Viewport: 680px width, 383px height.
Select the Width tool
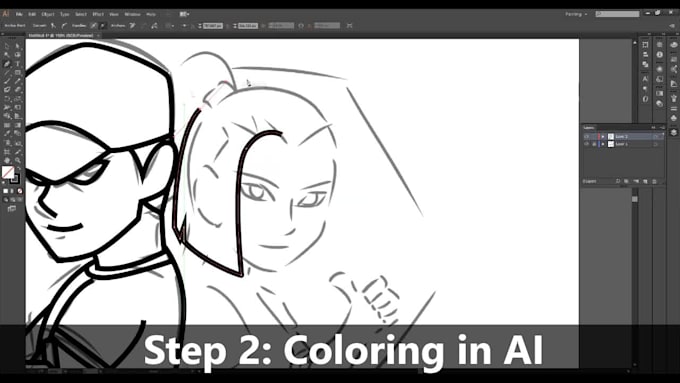[7, 108]
